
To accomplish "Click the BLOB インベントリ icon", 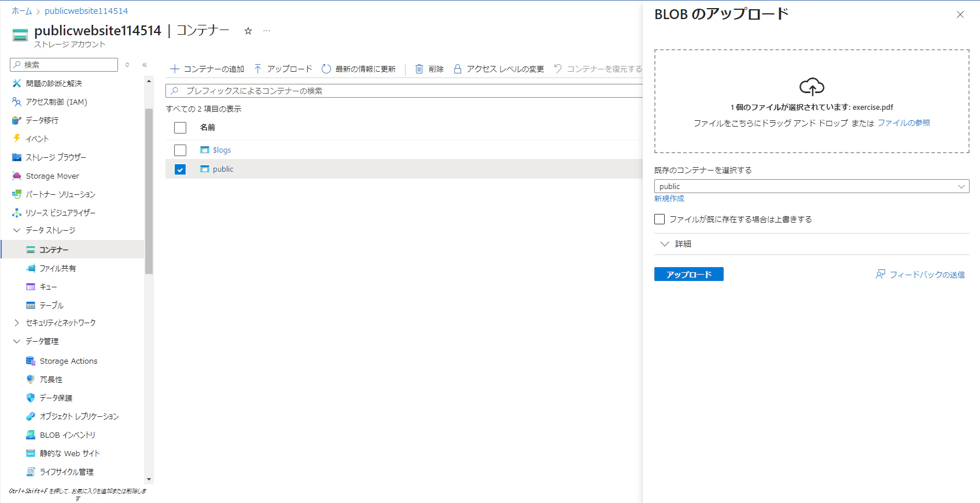I will tap(31, 435).
